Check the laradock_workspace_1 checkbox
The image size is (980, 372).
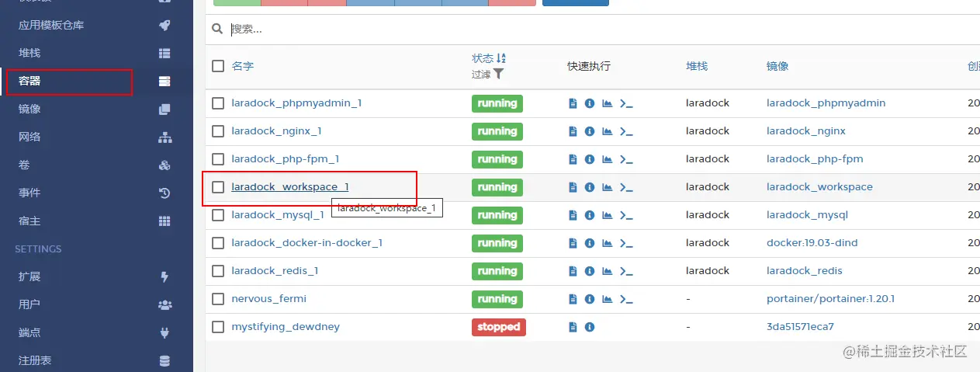click(x=218, y=187)
